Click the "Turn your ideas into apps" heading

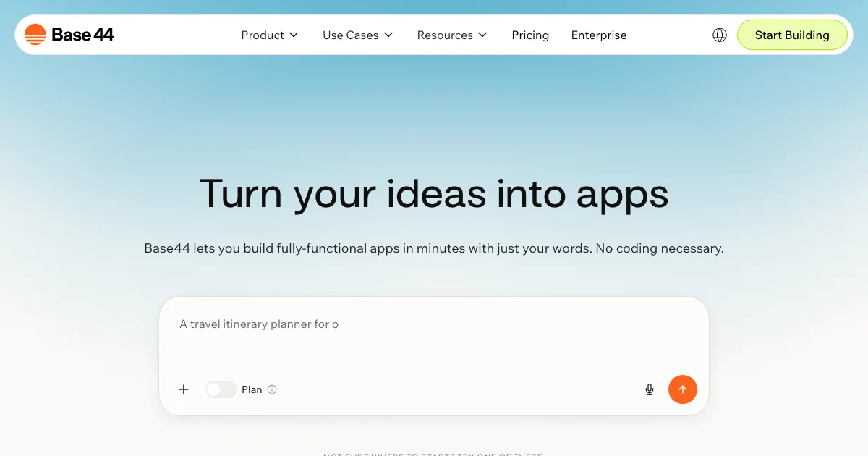point(434,193)
